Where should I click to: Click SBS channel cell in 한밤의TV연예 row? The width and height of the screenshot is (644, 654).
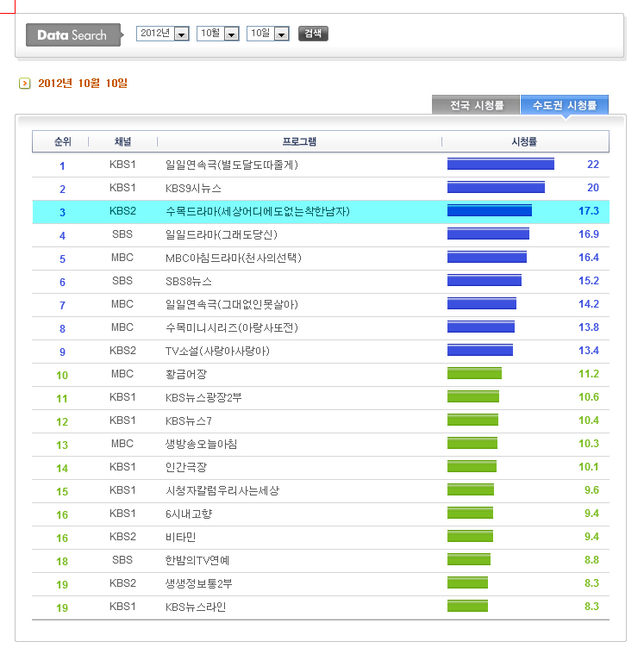(x=122, y=560)
